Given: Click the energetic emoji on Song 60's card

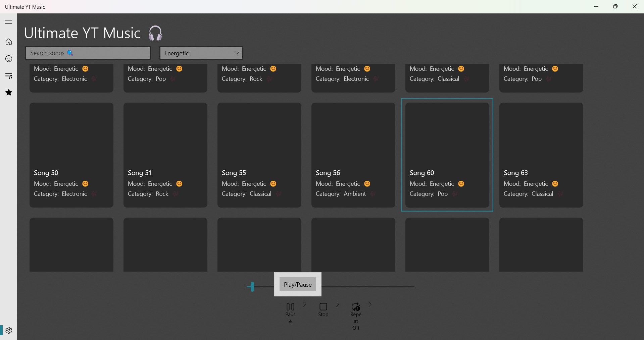Looking at the screenshot, I should click(x=461, y=184).
